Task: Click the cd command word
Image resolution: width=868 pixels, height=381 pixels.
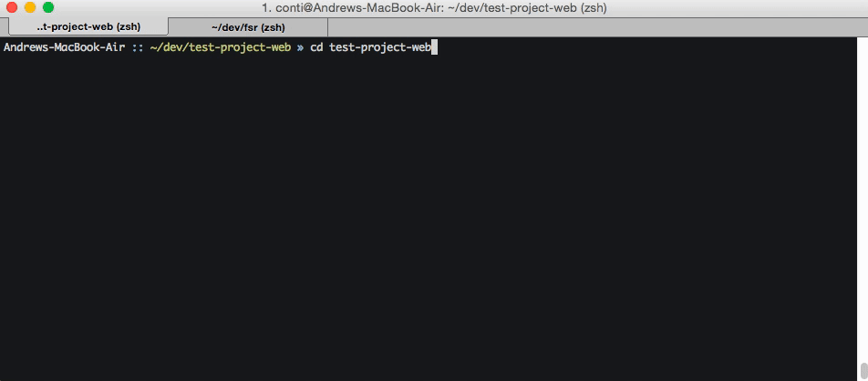Action: [x=316, y=47]
